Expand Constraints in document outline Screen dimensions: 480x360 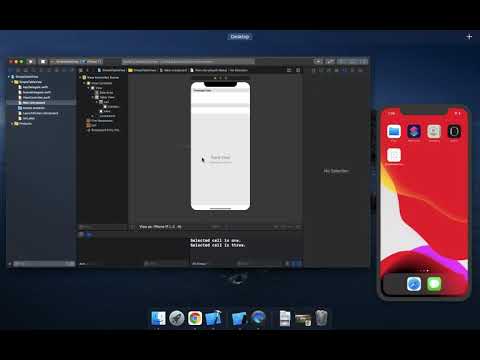93,116
